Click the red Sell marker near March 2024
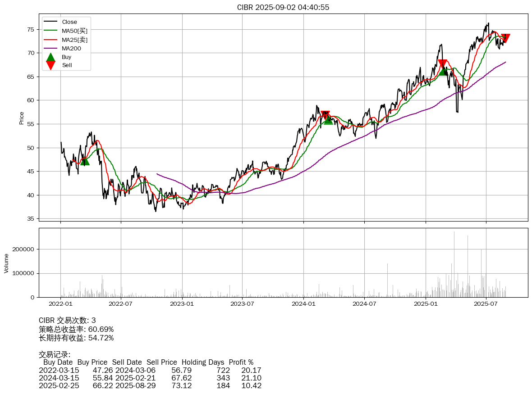532x394 pixels. 326,115
